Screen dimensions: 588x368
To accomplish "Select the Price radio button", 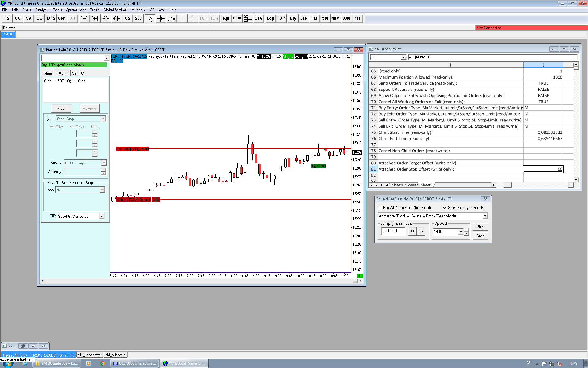I will [x=52, y=126].
